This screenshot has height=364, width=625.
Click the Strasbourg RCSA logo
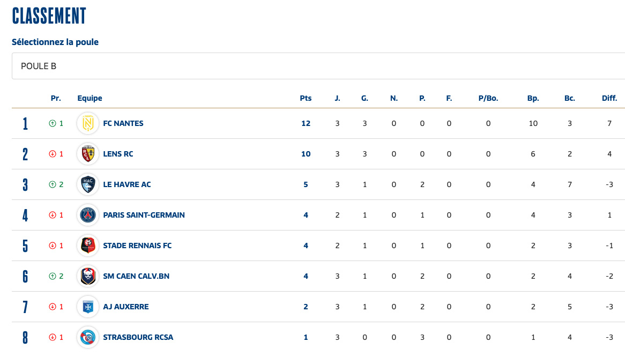[x=88, y=337]
